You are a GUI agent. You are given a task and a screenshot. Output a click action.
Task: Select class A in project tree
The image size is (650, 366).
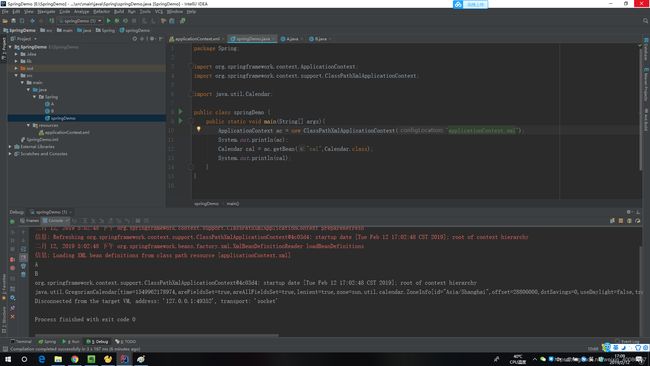[x=50, y=104]
